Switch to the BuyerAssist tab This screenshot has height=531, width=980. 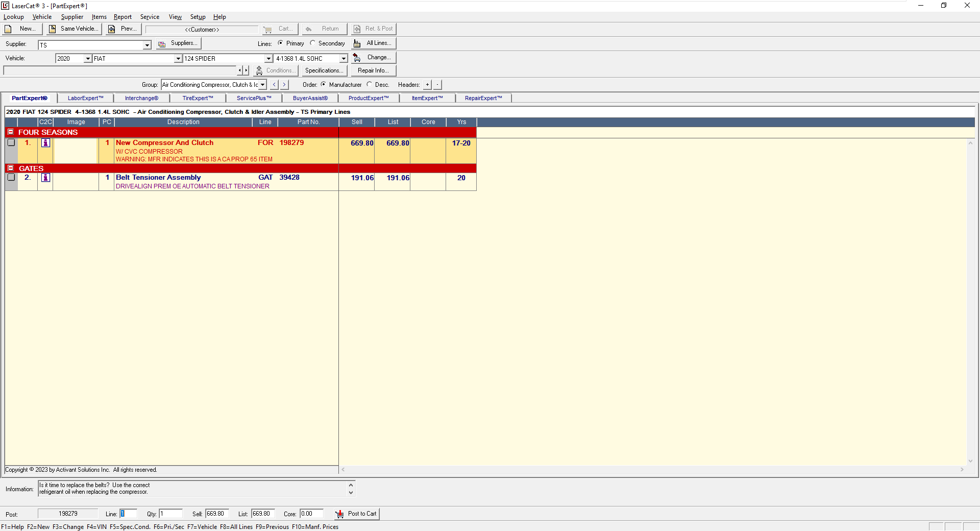(x=310, y=98)
